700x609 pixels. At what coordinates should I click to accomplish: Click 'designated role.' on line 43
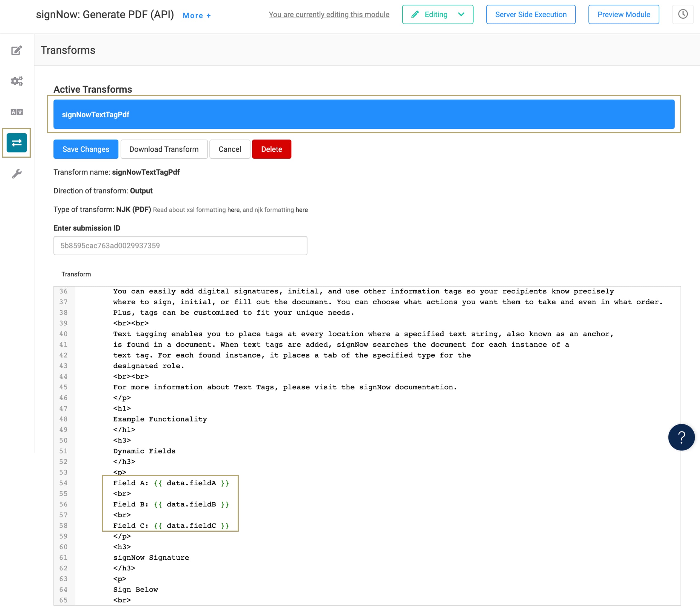(x=149, y=366)
